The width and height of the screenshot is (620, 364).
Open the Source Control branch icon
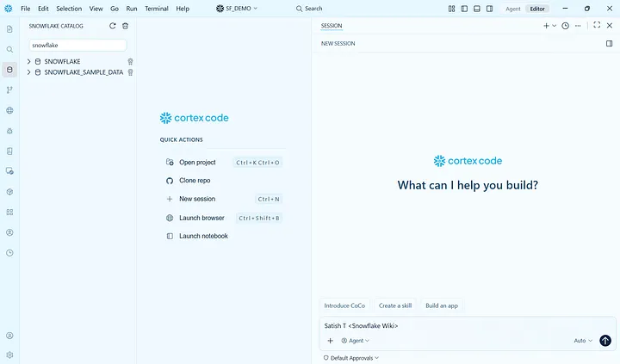coord(9,90)
